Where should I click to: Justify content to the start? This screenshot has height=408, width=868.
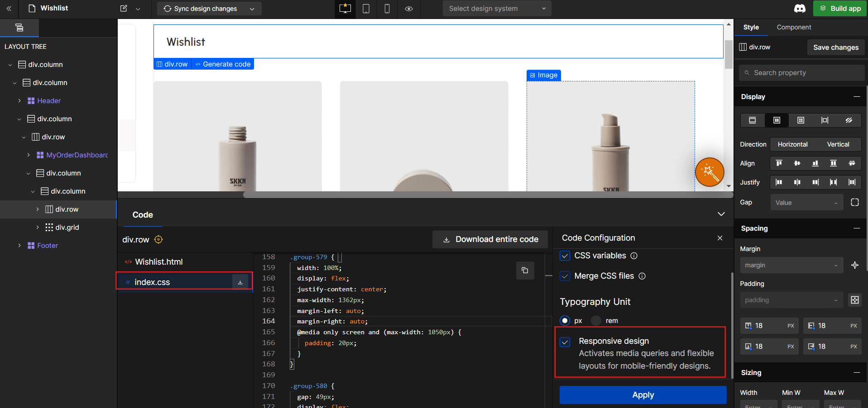pos(779,182)
